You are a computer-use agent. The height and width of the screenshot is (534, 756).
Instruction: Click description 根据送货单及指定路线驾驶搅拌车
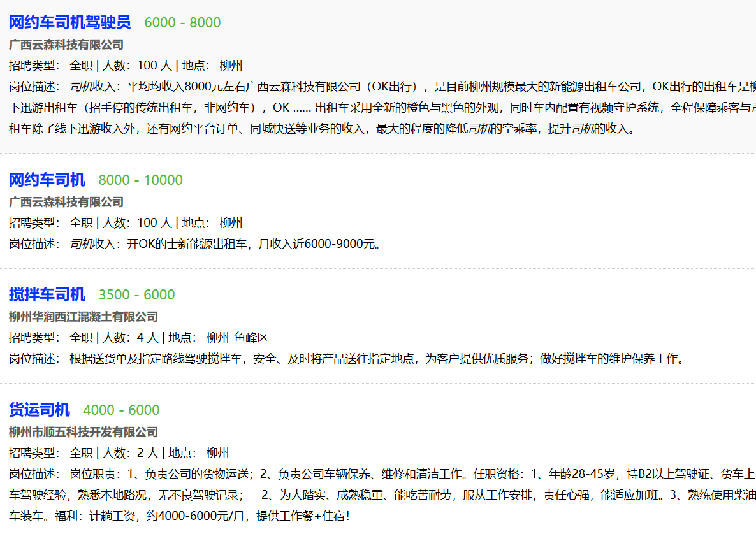click(156, 359)
